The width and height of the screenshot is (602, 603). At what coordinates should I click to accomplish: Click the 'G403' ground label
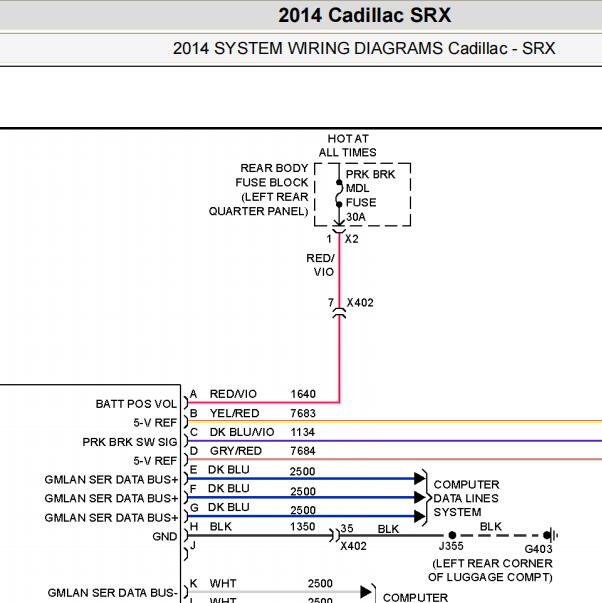pos(539,549)
